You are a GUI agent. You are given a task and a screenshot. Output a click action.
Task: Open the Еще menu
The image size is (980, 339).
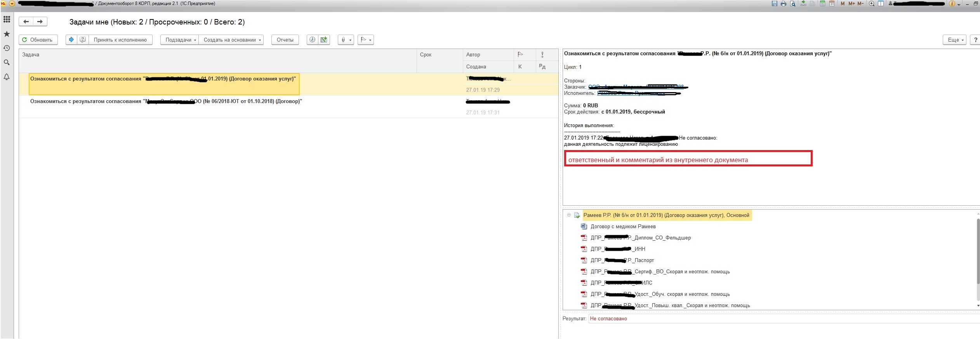click(x=954, y=40)
